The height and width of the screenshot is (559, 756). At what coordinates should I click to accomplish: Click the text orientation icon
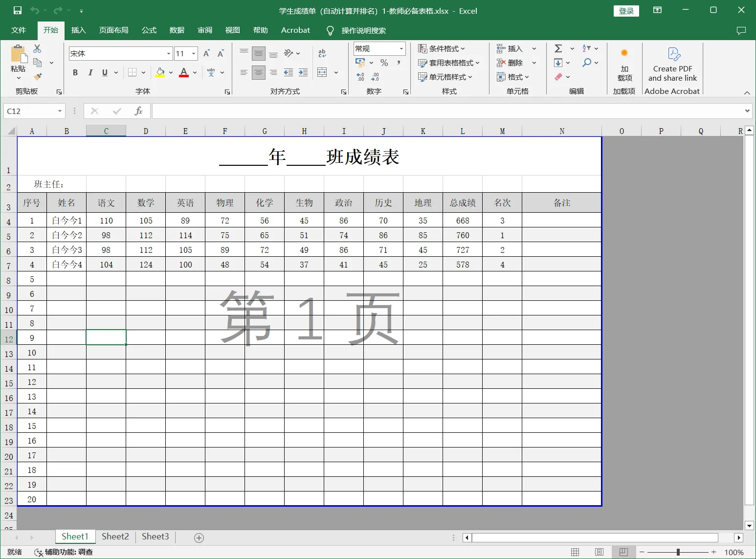[x=289, y=53]
